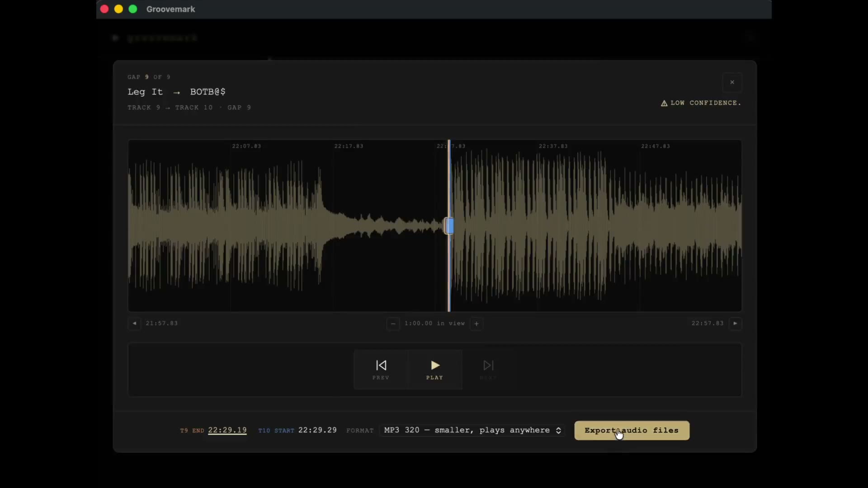Play the audio preview
Screen dimensions: 868x488
[435, 370]
